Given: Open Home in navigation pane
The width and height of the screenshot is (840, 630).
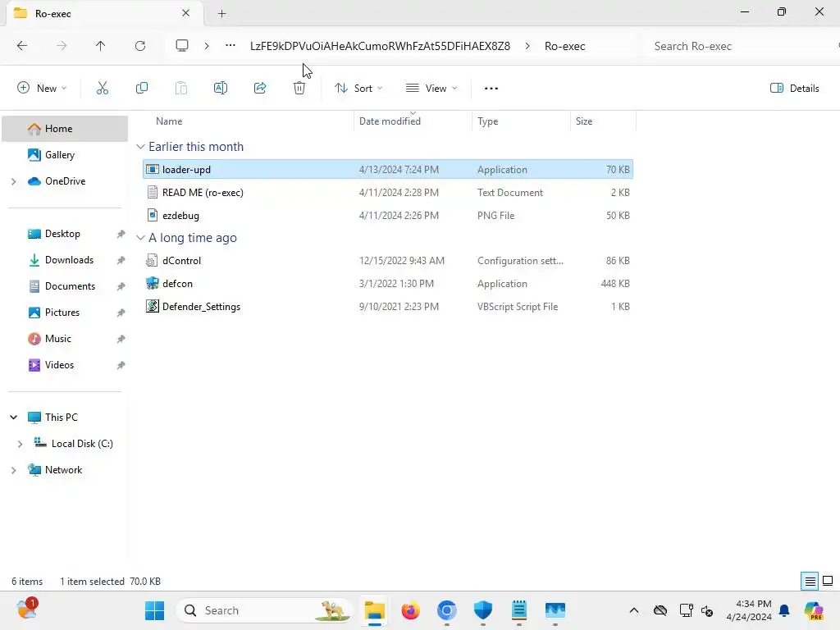Looking at the screenshot, I should pos(65,129).
